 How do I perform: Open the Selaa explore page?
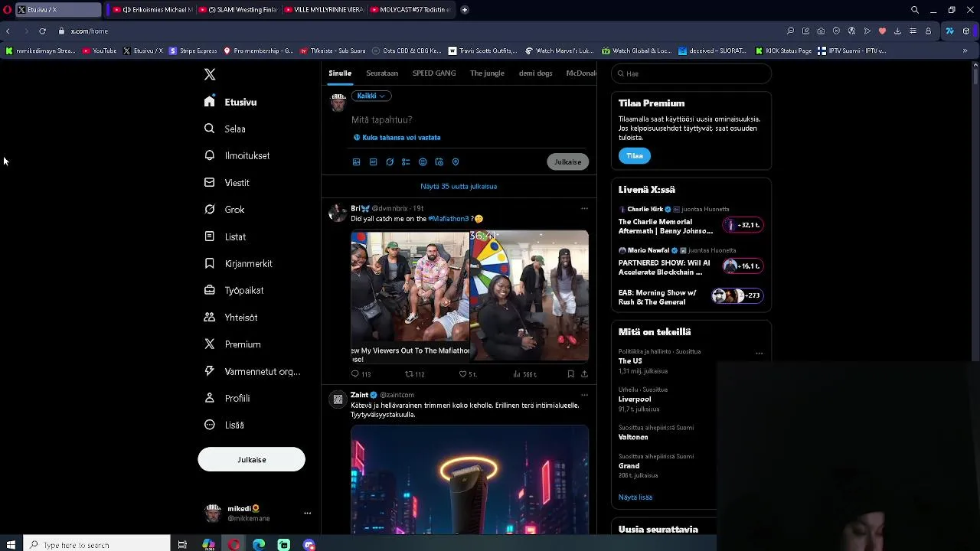click(x=225, y=129)
